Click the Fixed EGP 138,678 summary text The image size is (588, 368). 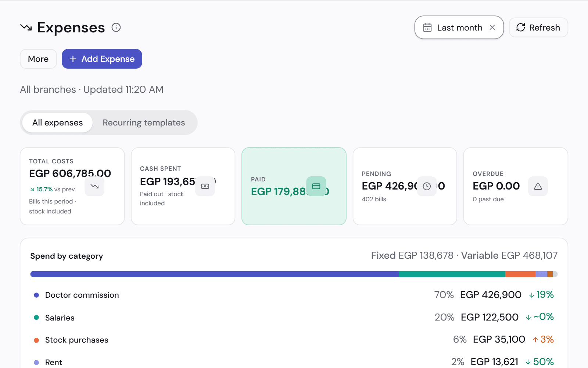(x=412, y=255)
